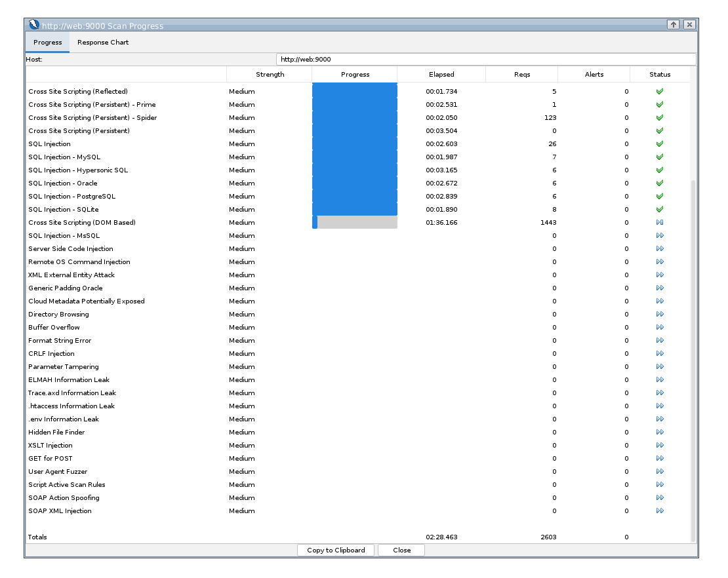Click success checkmark for Cross Site Scripting (Reflected)
The image size is (728, 578).
pos(660,92)
